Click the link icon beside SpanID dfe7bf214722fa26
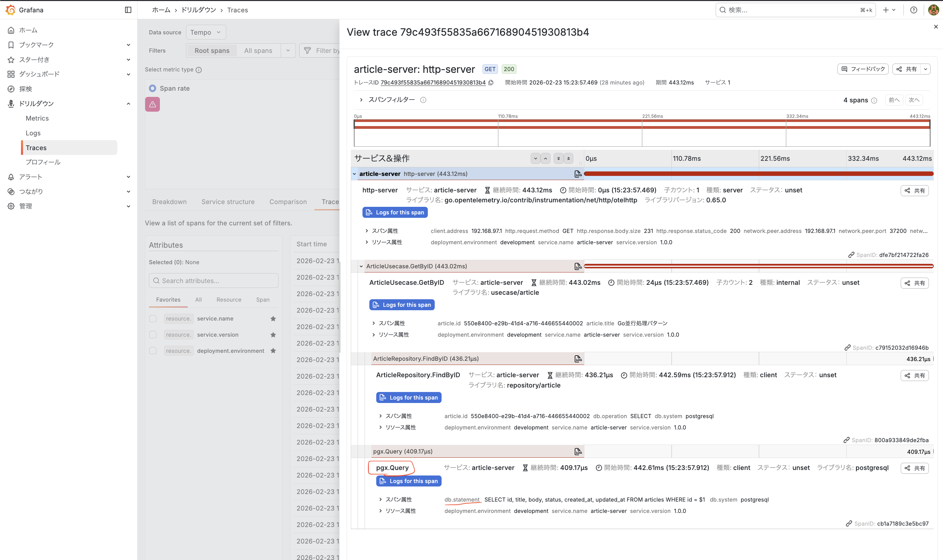Viewport: 943px width, 560px height. point(851,255)
